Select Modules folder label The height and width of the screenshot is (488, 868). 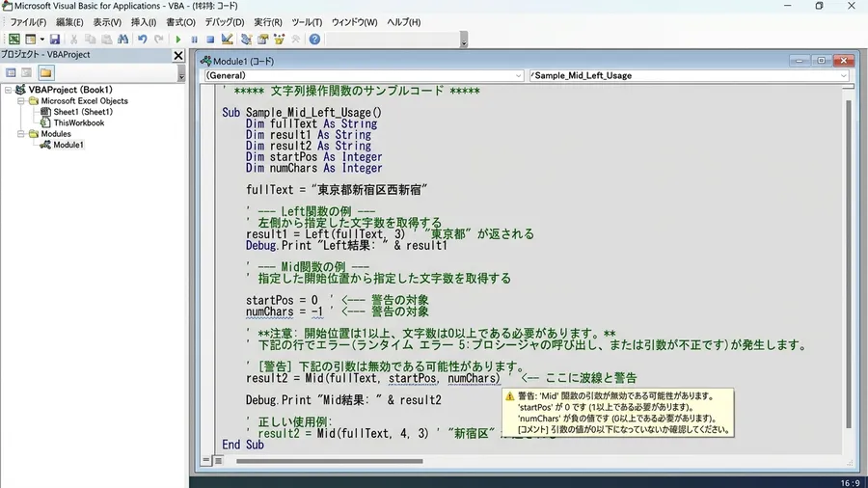click(56, 134)
